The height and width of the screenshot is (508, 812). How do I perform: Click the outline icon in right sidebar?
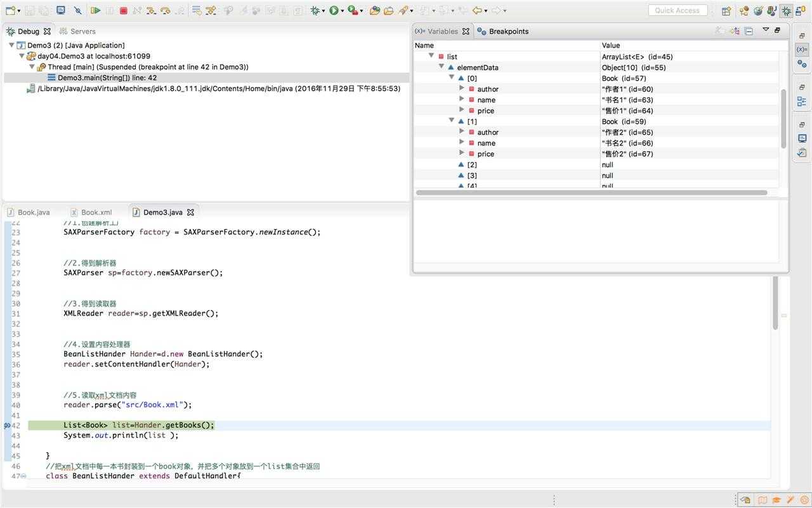[802, 100]
